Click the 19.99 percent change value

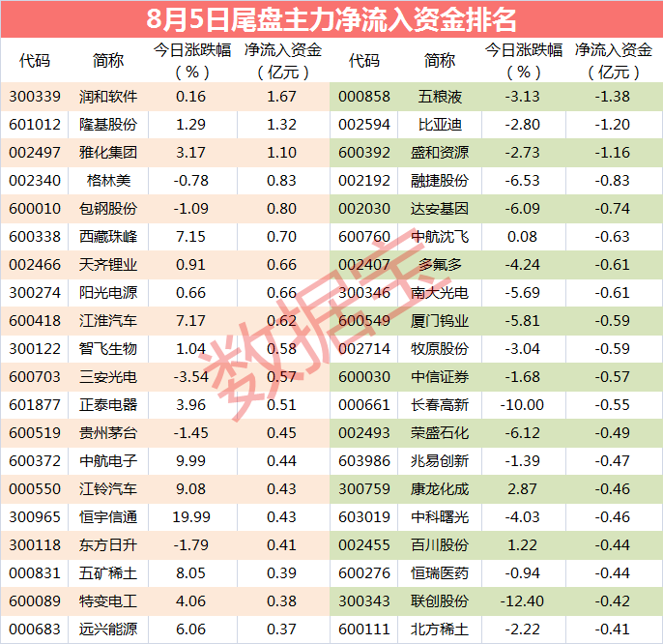pyautogui.click(x=191, y=517)
